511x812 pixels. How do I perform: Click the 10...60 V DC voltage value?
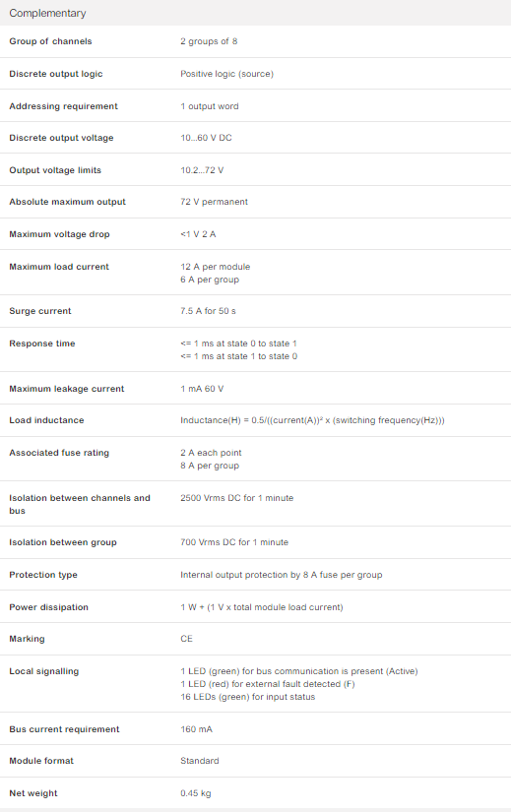206,138
